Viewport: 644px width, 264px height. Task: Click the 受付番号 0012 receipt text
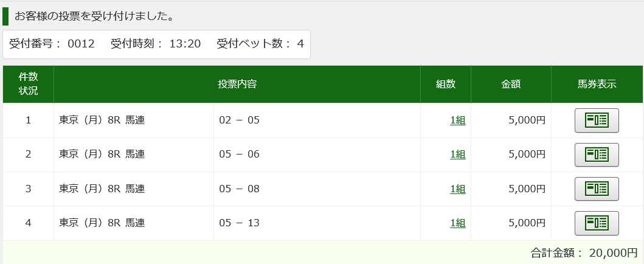pos(52,44)
